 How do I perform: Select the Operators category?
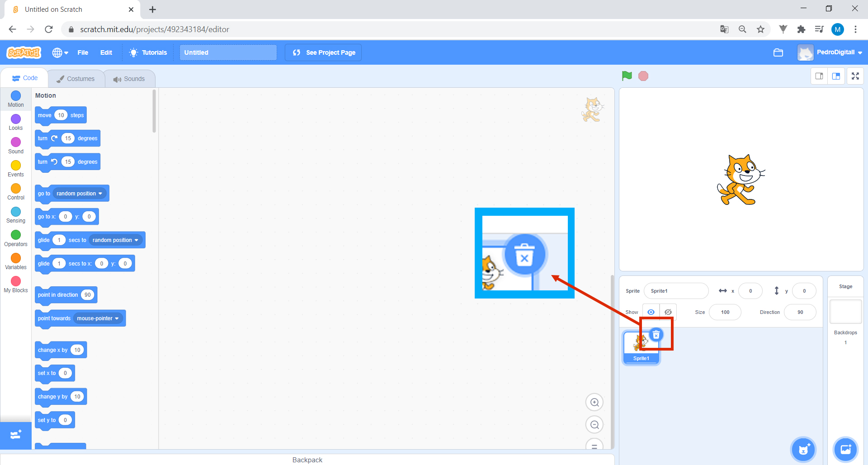[16, 238]
